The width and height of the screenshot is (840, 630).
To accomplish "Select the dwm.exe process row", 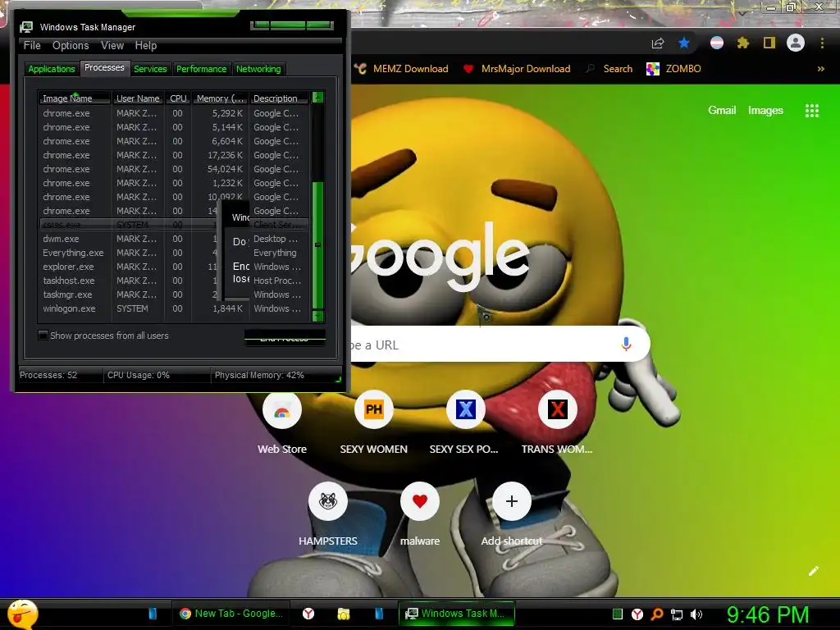I will click(174, 239).
